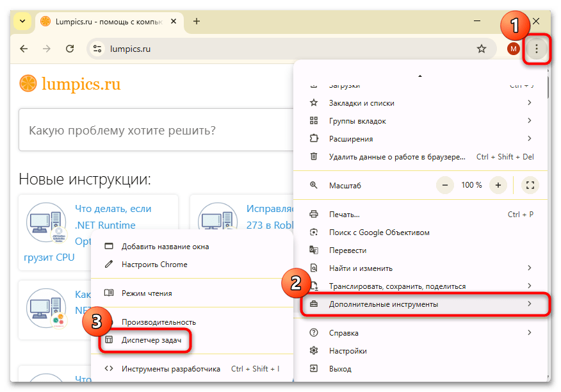Expand the Найти и изменить submenu arrow
The height and width of the screenshot is (392, 561).
530,268
